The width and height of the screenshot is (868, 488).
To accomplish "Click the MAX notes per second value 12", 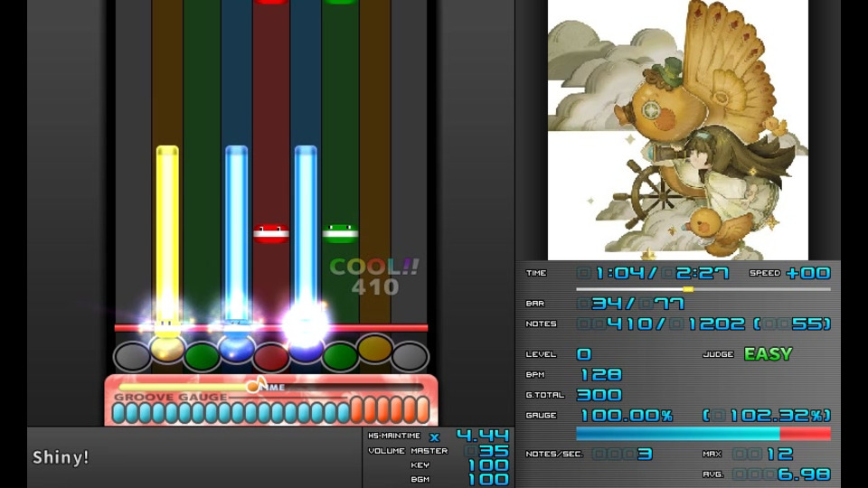I will click(x=780, y=455).
